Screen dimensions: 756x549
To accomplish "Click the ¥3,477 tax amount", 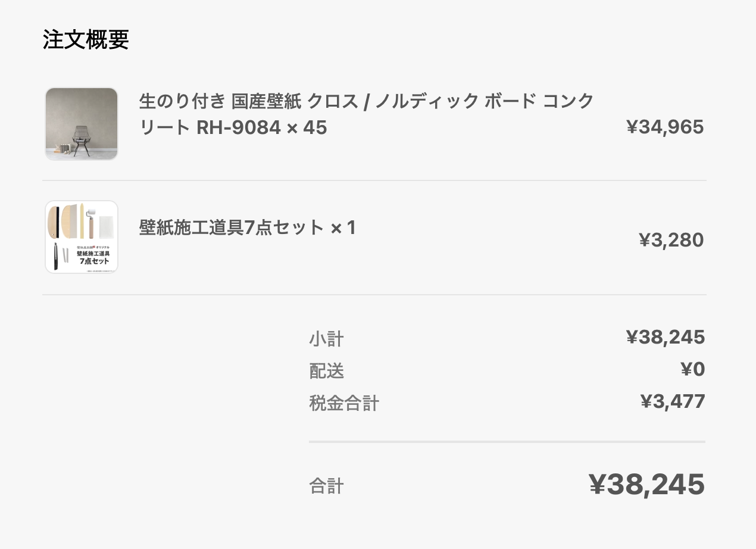I will coord(673,402).
